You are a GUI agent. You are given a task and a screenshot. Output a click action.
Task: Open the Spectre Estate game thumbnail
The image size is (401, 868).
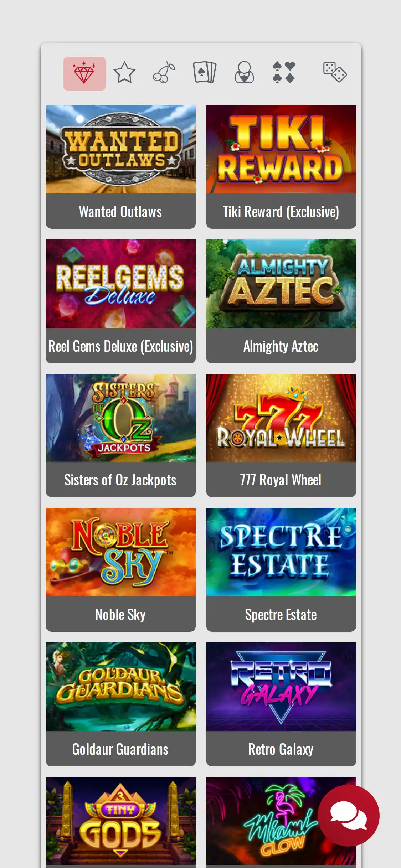coord(281,552)
